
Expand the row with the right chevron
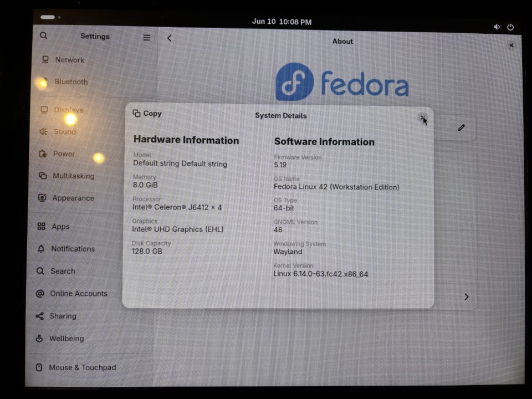(467, 297)
